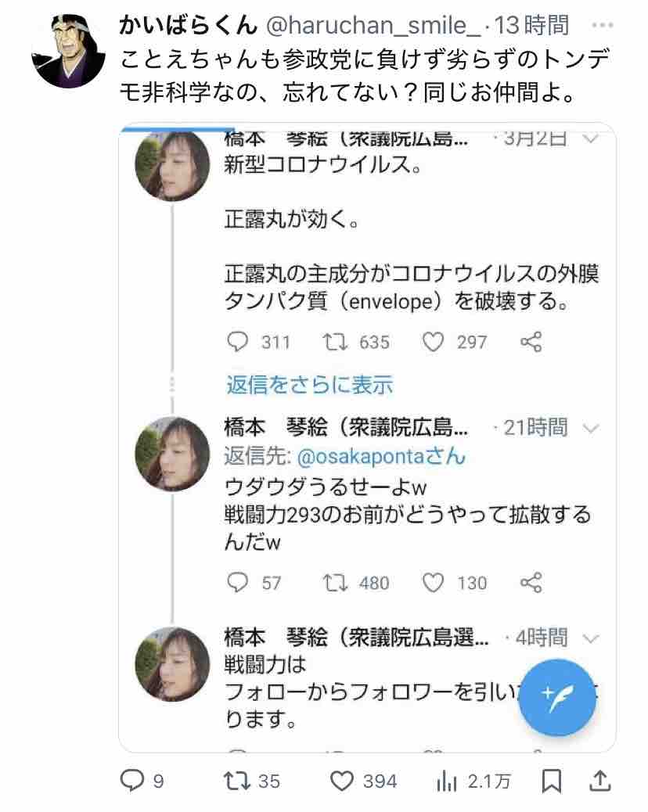The image size is (648, 812).
Task: Expand the chevron beside 21時間 tweet
Action: point(591,429)
